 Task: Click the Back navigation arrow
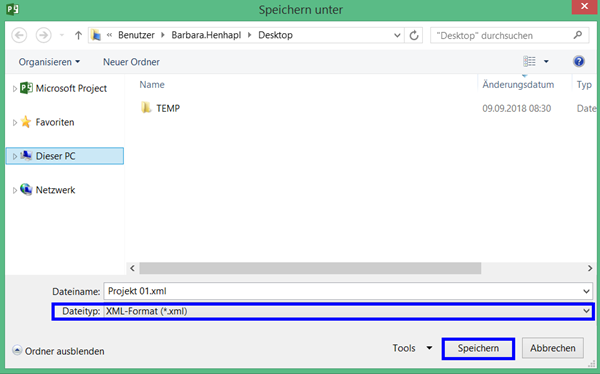[x=19, y=36]
